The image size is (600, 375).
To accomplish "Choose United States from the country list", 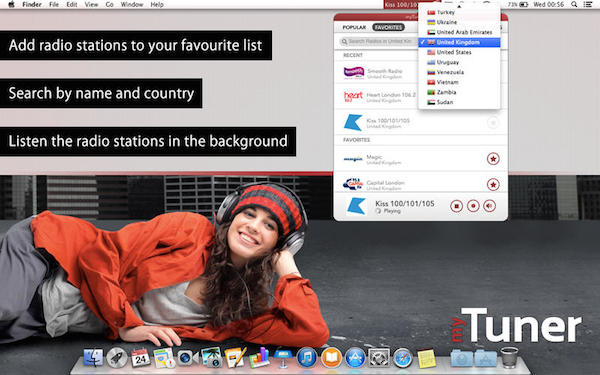I will (459, 52).
